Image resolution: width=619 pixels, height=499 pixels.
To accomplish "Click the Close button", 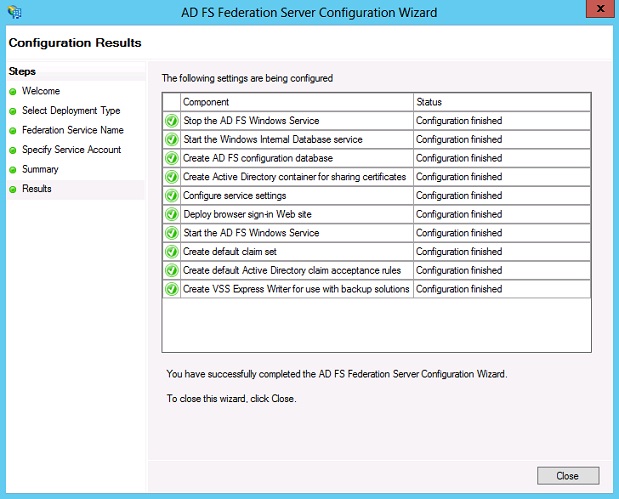I will coord(568,476).
